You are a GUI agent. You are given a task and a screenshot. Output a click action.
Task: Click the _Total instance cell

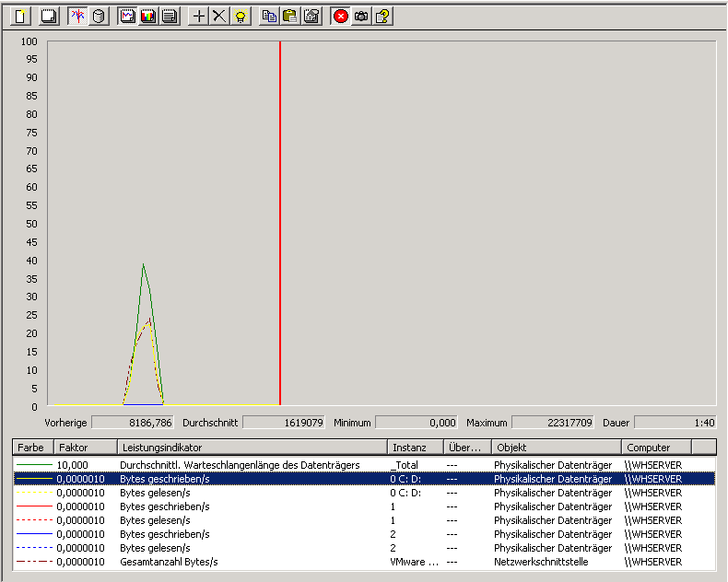tap(404, 464)
